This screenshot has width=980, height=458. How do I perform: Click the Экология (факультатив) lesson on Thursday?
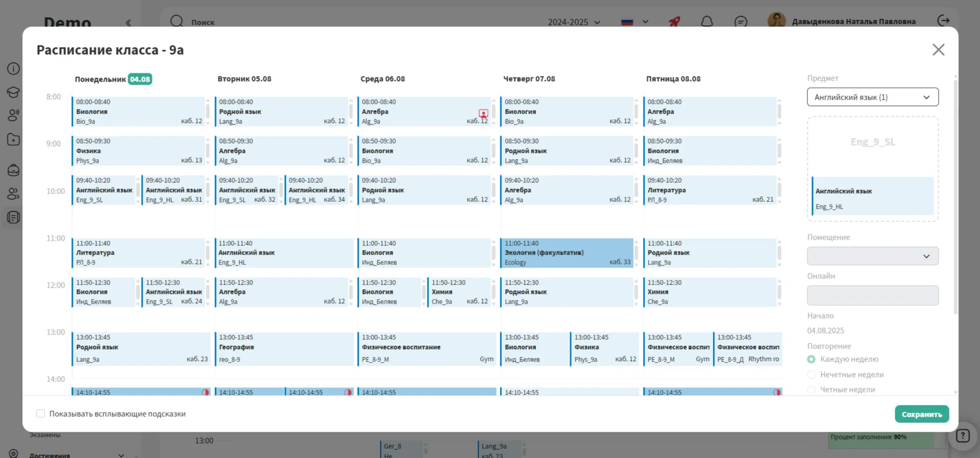coord(566,253)
